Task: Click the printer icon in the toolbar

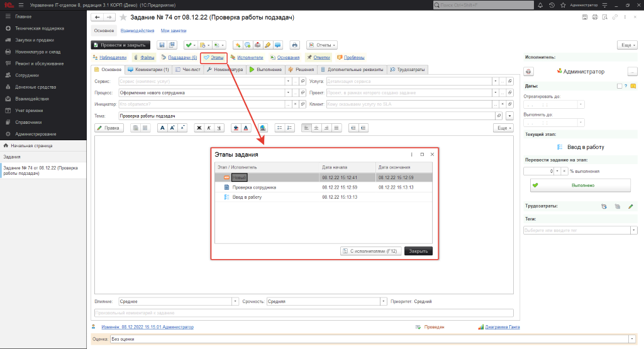Action: click(294, 45)
